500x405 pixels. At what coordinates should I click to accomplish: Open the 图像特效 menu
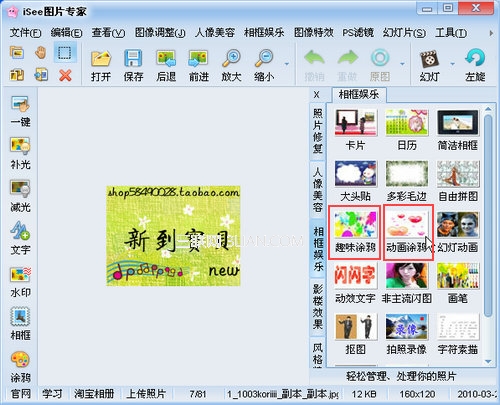313,33
